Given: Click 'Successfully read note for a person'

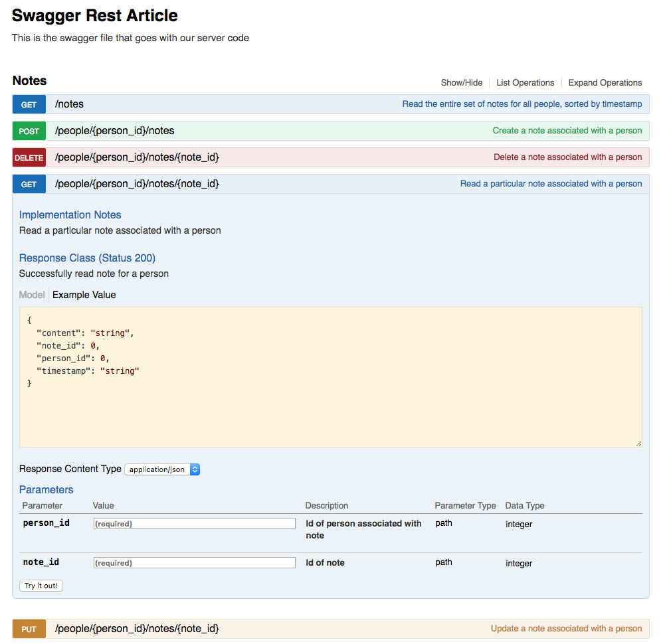Looking at the screenshot, I should click(x=94, y=274).
